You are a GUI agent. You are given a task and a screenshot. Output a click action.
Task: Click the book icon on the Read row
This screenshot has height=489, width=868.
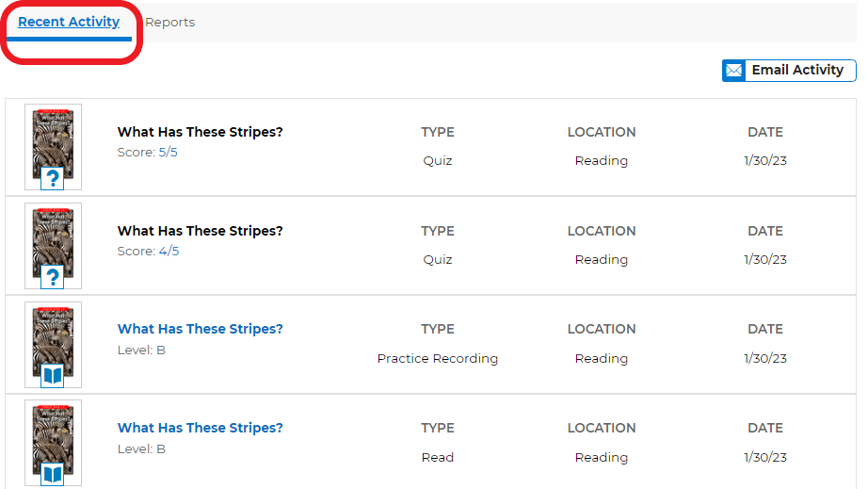point(53,474)
